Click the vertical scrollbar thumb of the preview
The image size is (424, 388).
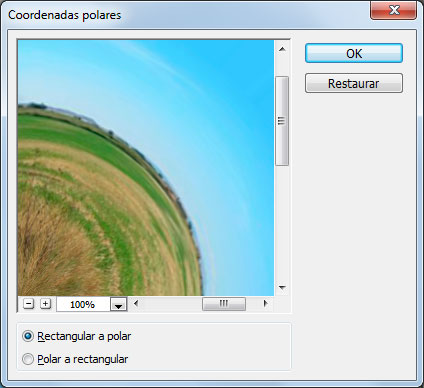pyautogui.click(x=282, y=121)
